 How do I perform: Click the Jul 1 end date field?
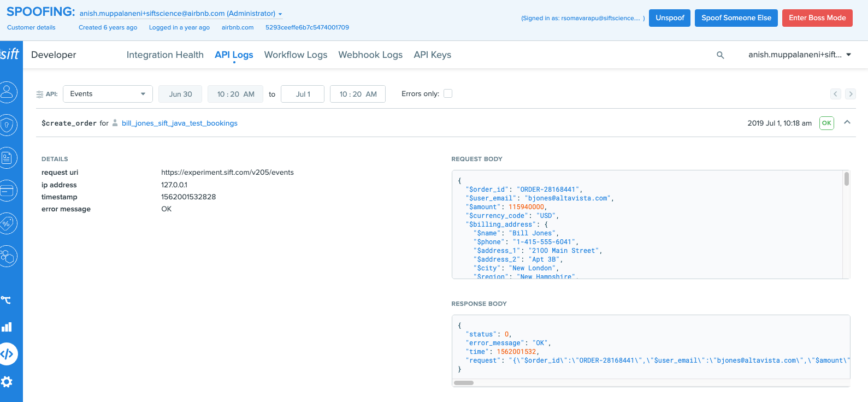tap(303, 94)
